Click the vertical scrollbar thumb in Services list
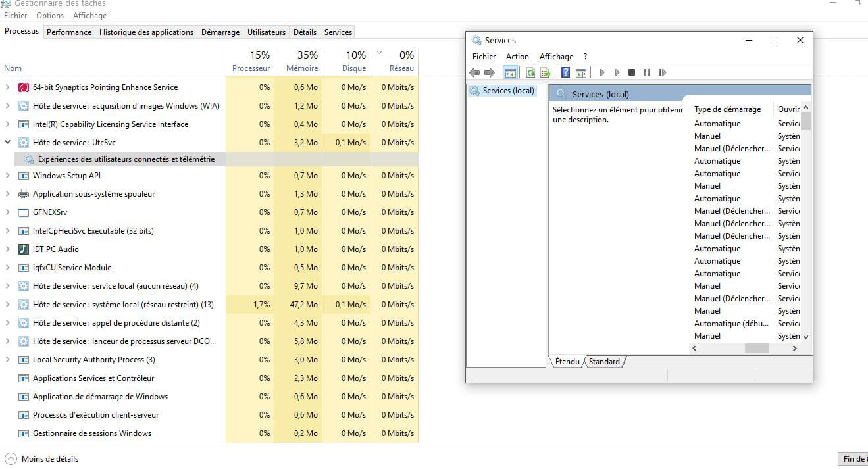The height and width of the screenshot is (469, 868). (x=805, y=121)
